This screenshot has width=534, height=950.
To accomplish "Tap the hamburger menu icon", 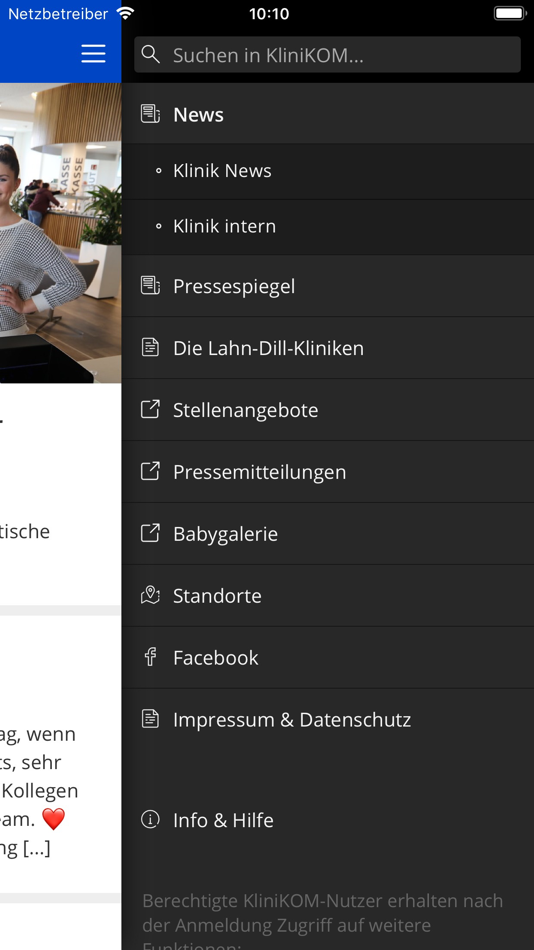I will (93, 53).
